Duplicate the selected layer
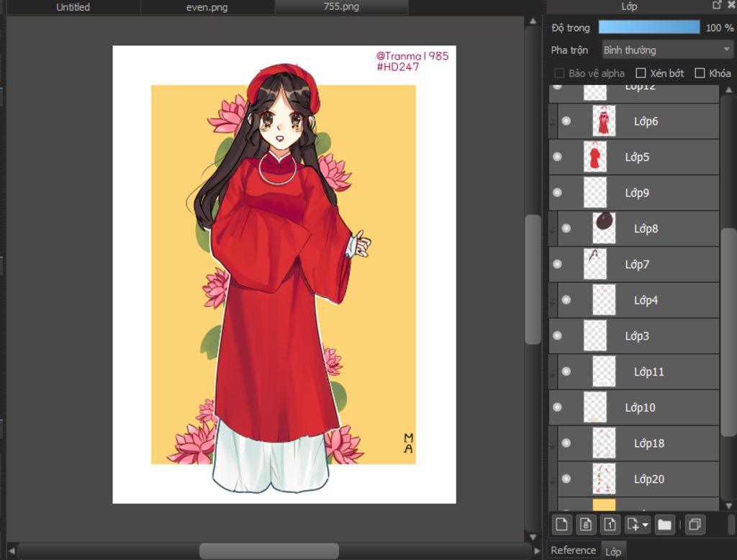 point(694,524)
